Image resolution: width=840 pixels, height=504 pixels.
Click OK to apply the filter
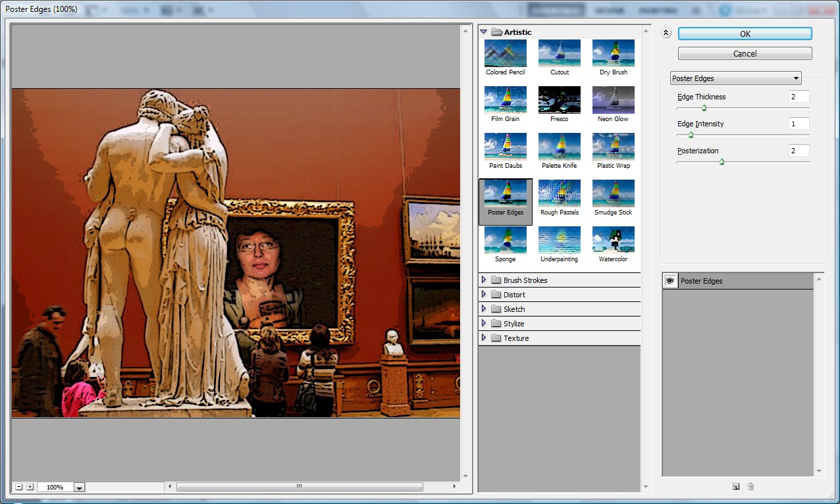[745, 34]
